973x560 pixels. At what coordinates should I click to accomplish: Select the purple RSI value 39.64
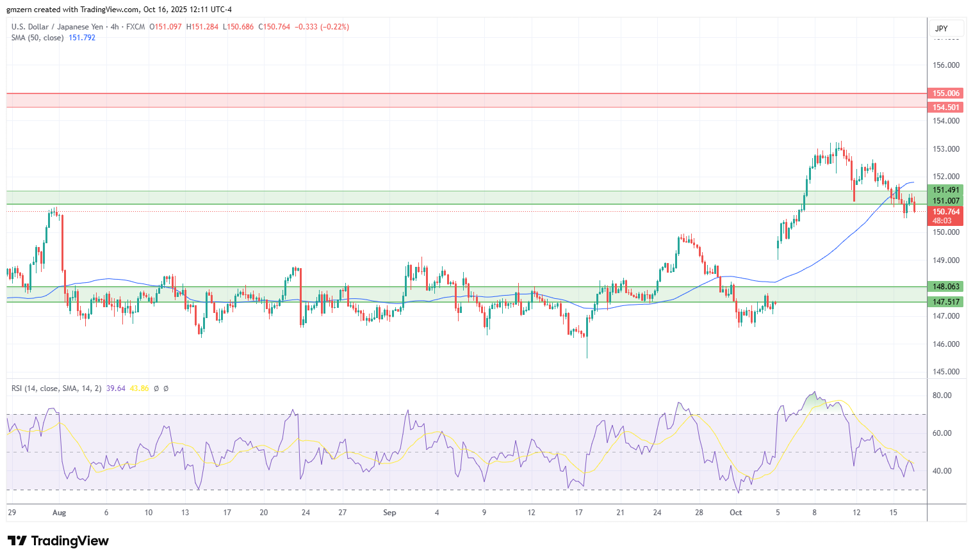(x=115, y=388)
